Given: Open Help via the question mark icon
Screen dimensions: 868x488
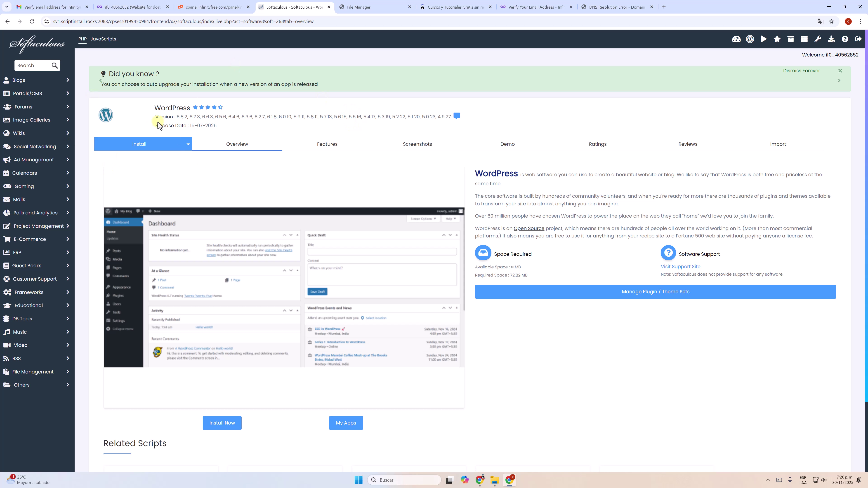Looking at the screenshot, I should click(845, 39).
